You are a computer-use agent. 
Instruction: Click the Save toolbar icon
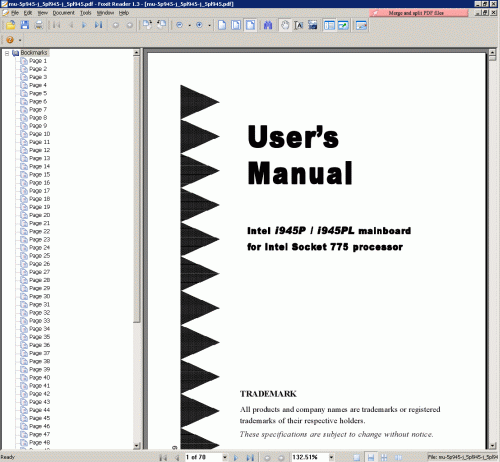pos(25,25)
